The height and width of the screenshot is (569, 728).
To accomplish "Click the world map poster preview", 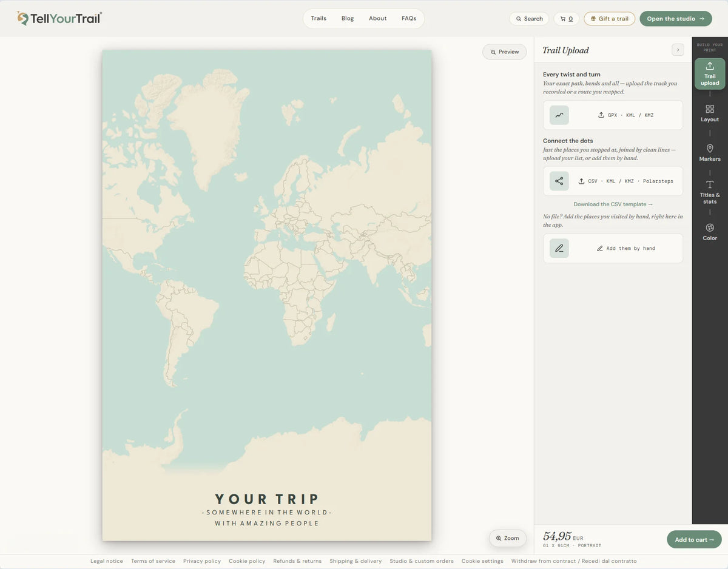I will click(267, 295).
